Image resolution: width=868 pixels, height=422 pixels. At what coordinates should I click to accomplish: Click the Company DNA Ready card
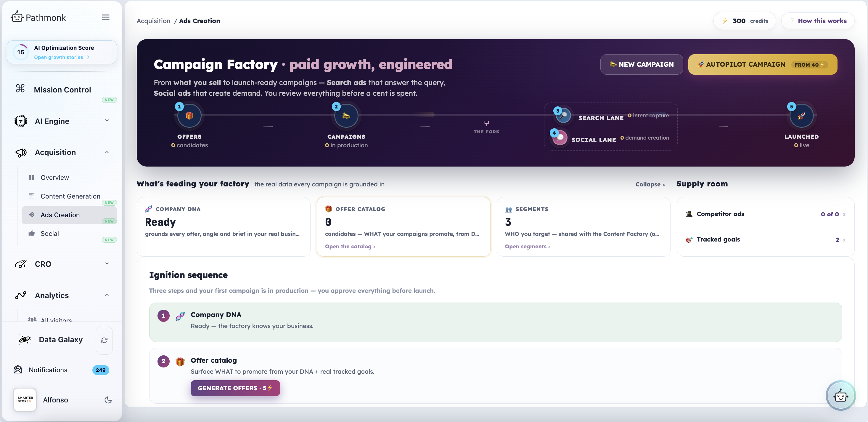(x=224, y=227)
